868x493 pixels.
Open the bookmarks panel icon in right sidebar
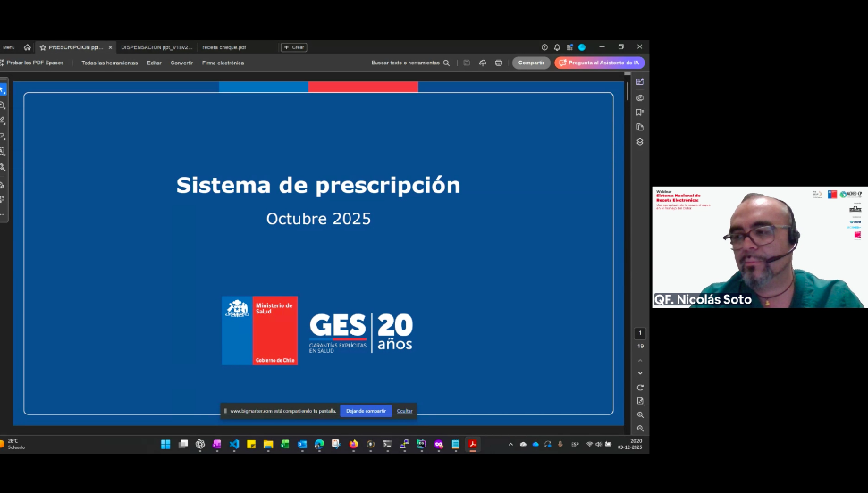click(640, 113)
